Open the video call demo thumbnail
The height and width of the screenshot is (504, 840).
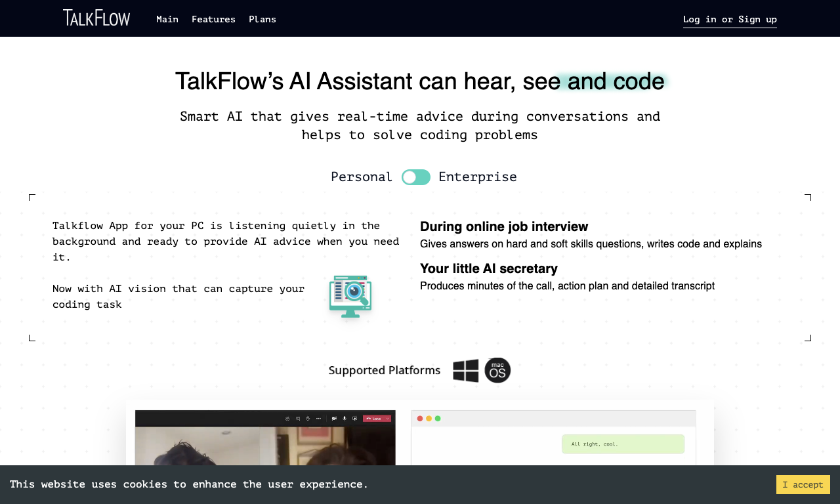265,438
